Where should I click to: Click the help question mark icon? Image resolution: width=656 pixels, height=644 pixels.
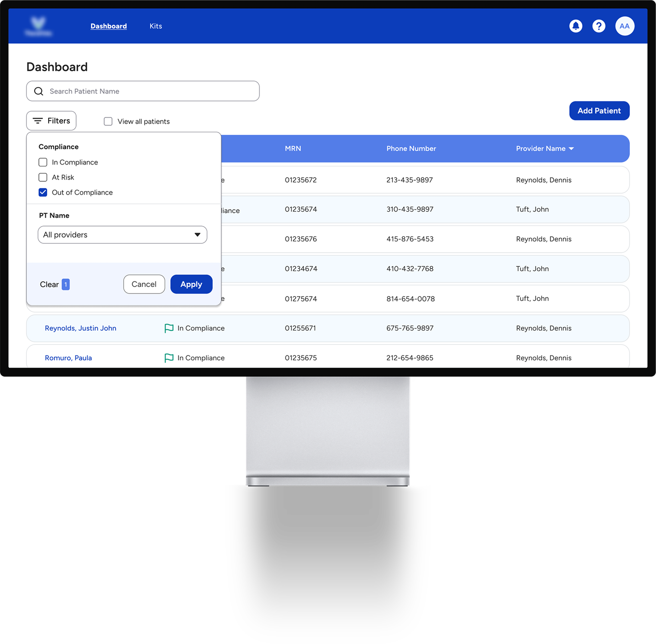click(x=599, y=26)
